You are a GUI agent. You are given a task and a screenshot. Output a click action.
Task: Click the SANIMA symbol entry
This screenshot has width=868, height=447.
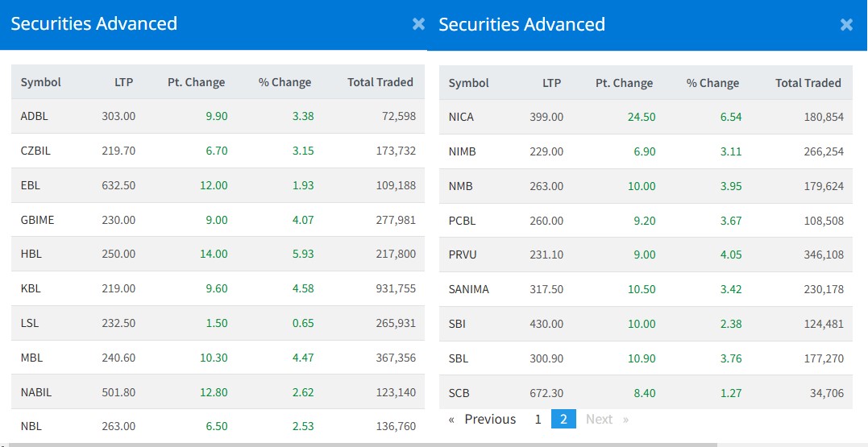tap(468, 289)
